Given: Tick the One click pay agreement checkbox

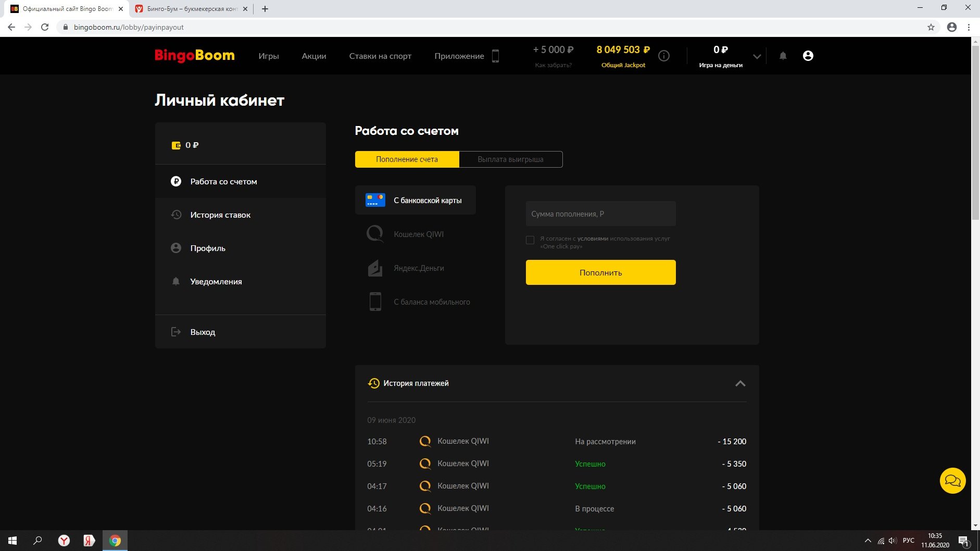Looking at the screenshot, I should tap(530, 240).
